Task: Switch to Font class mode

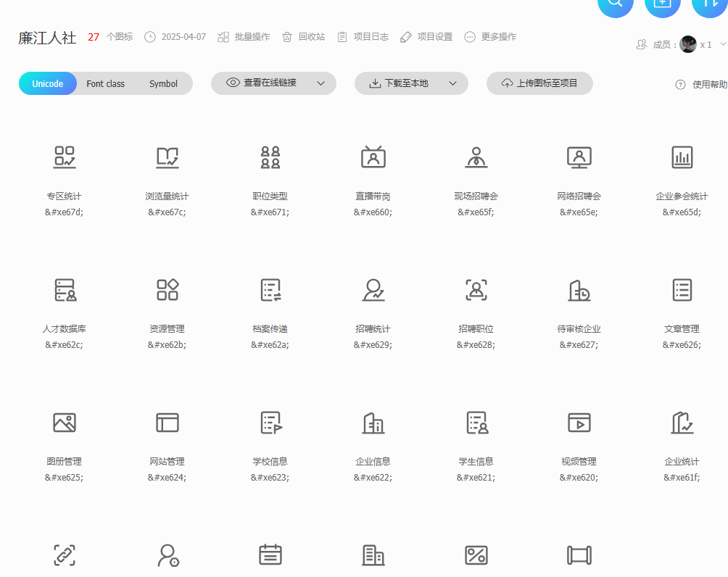Action: (105, 83)
